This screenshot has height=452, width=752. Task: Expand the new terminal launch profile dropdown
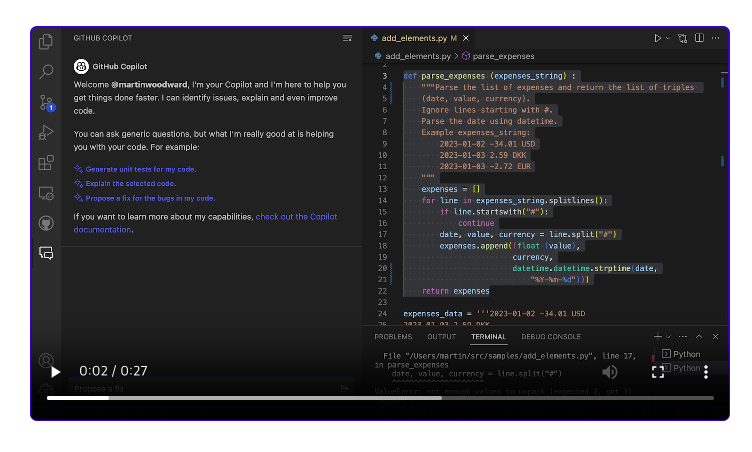point(668,336)
